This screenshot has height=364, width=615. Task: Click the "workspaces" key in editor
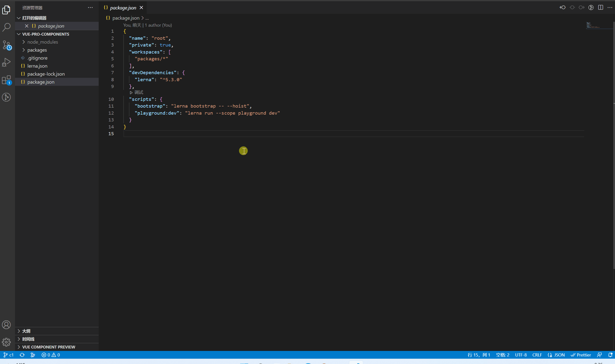click(x=146, y=52)
